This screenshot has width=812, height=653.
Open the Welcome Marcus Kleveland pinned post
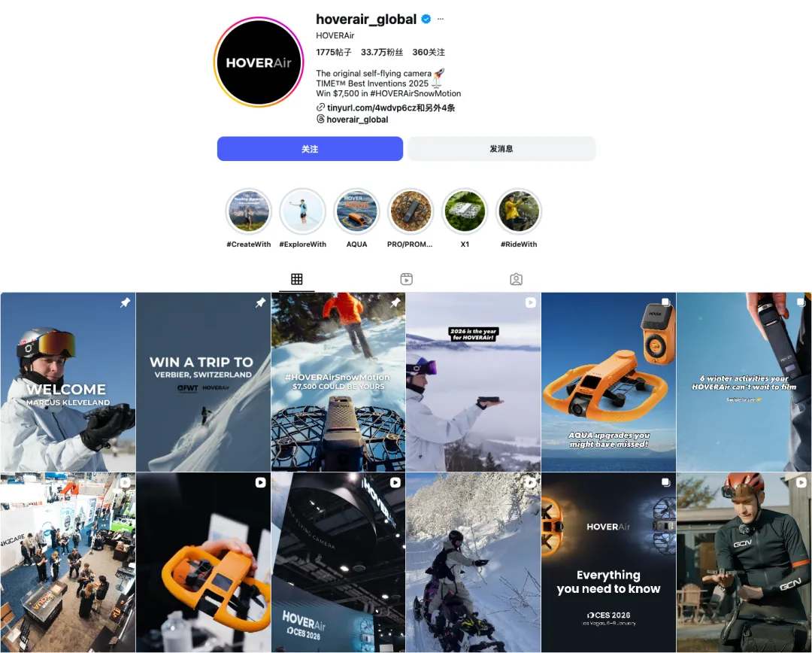tap(68, 382)
